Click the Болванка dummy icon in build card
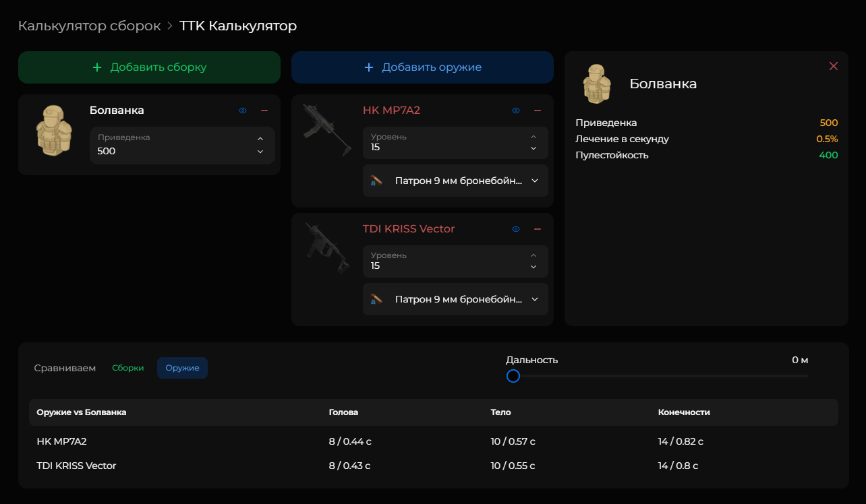The image size is (866, 504). [x=53, y=131]
